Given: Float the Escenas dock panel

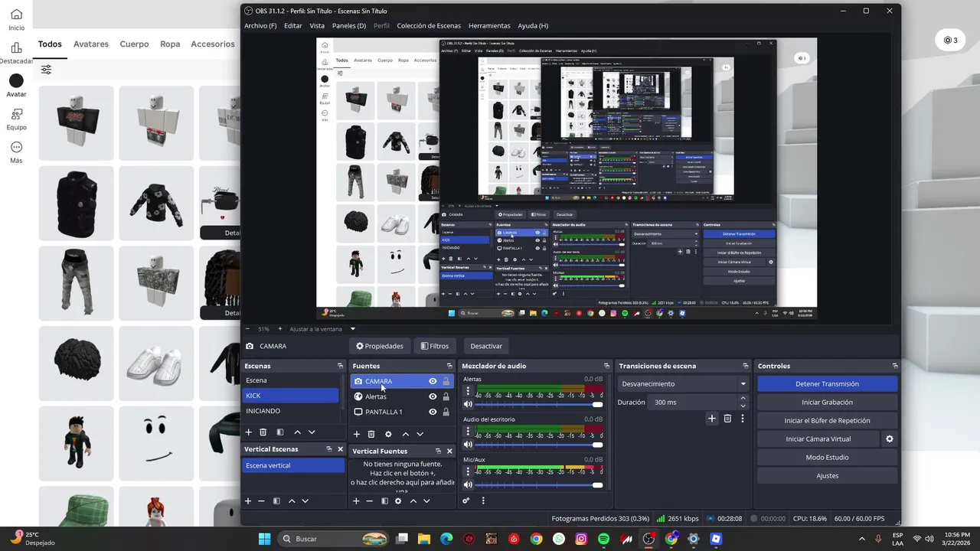Looking at the screenshot, I should tap(340, 366).
